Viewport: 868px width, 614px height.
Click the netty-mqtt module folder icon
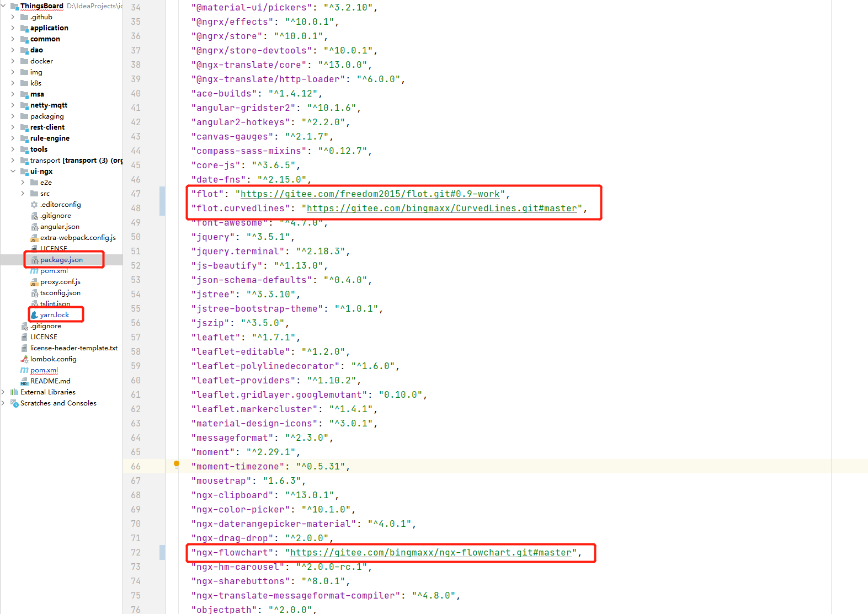click(x=24, y=105)
